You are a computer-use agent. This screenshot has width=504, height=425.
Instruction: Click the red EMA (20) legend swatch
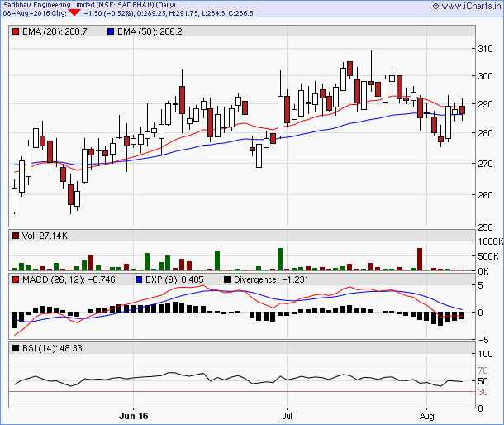[x=16, y=31]
